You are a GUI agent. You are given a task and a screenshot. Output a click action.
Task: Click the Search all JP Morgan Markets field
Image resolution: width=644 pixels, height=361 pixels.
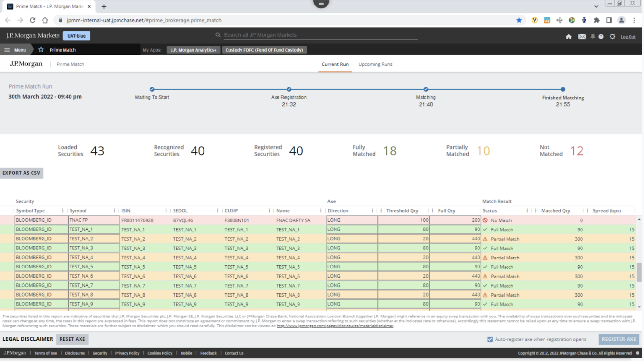320,35
